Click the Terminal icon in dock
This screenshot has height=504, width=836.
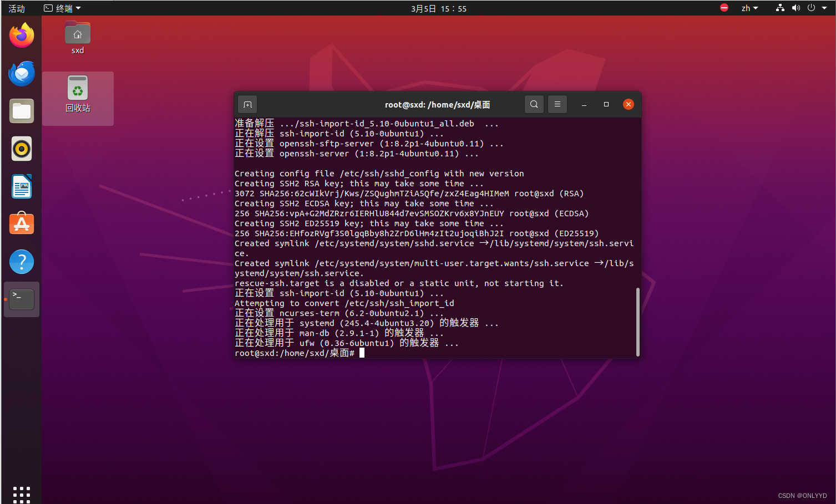point(22,299)
